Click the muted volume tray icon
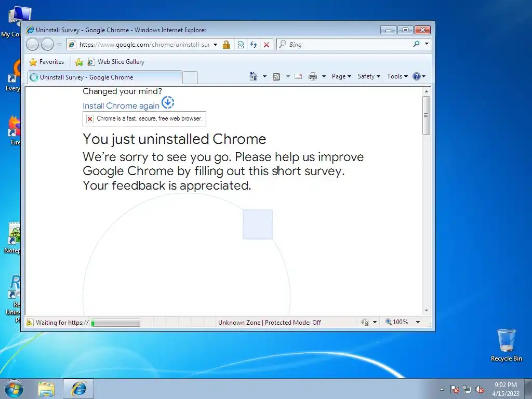This screenshot has height=399, width=532. pyautogui.click(x=480, y=390)
